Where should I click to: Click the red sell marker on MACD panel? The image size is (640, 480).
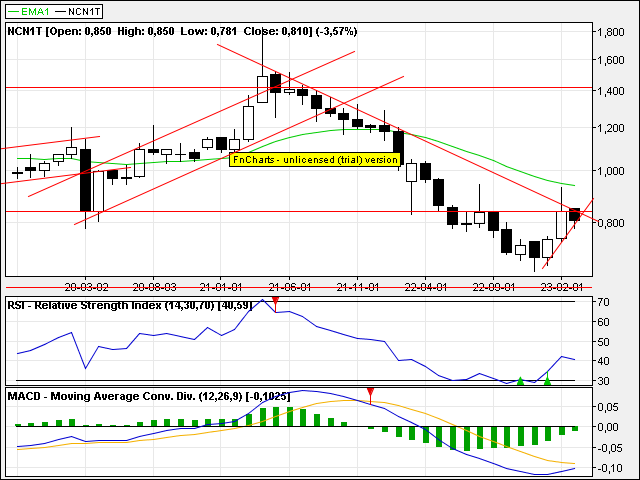coord(370,395)
